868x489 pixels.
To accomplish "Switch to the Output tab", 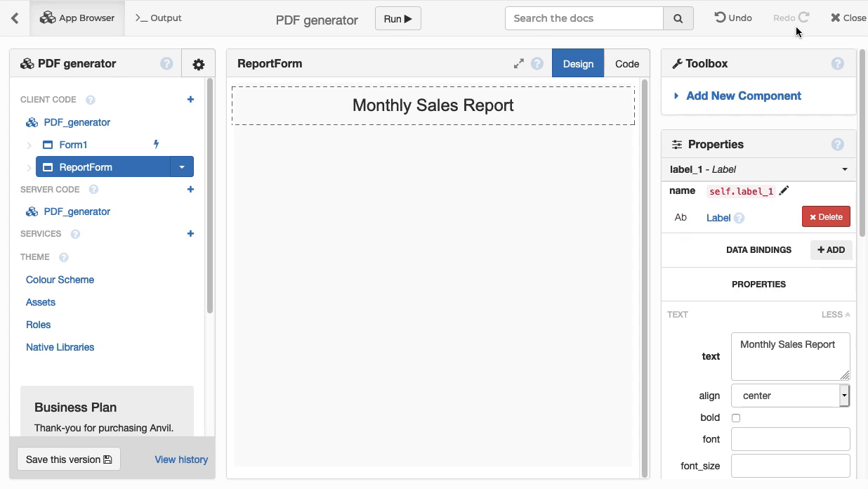I will point(158,18).
